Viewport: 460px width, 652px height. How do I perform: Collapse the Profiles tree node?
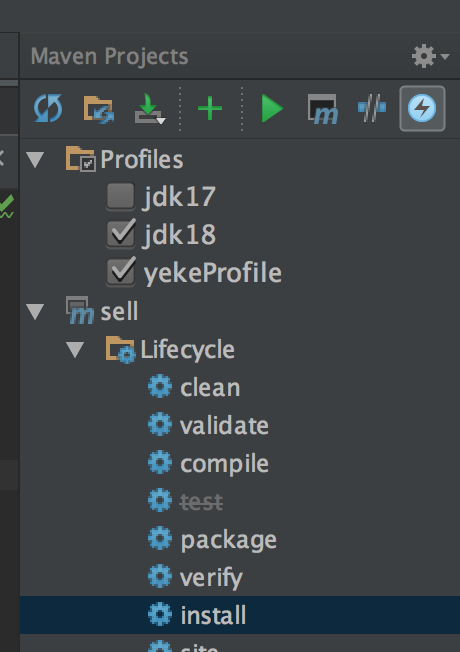pyautogui.click(x=35, y=160)
